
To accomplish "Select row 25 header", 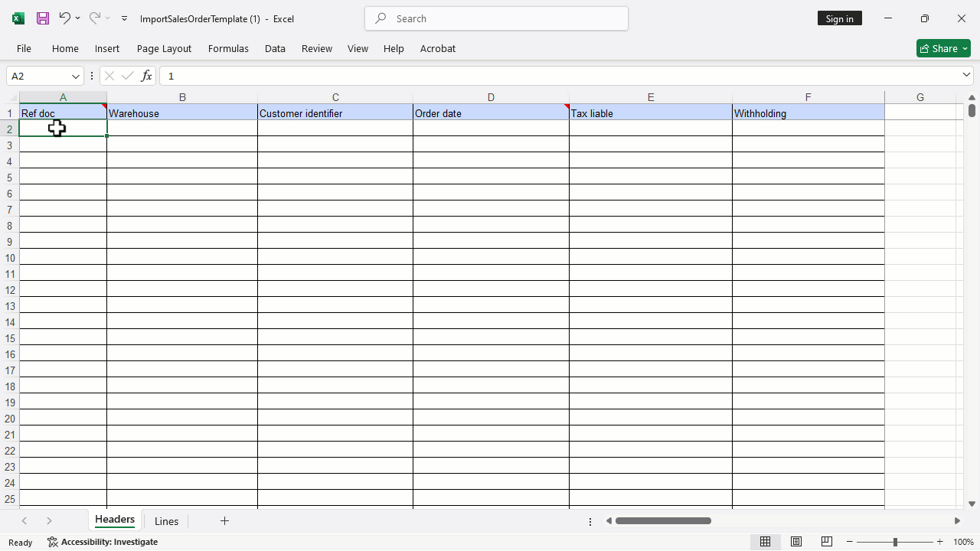I will click(x=10, y=499).
